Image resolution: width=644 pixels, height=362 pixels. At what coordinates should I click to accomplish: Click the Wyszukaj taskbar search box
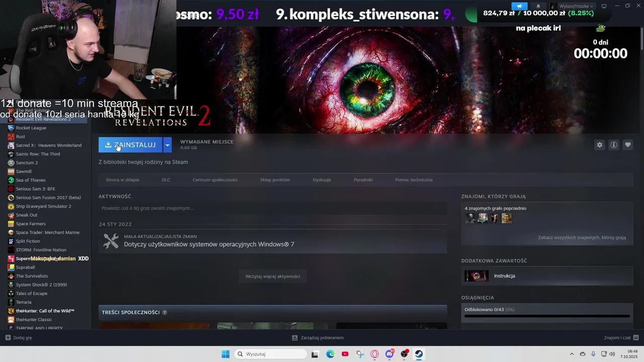271,354
